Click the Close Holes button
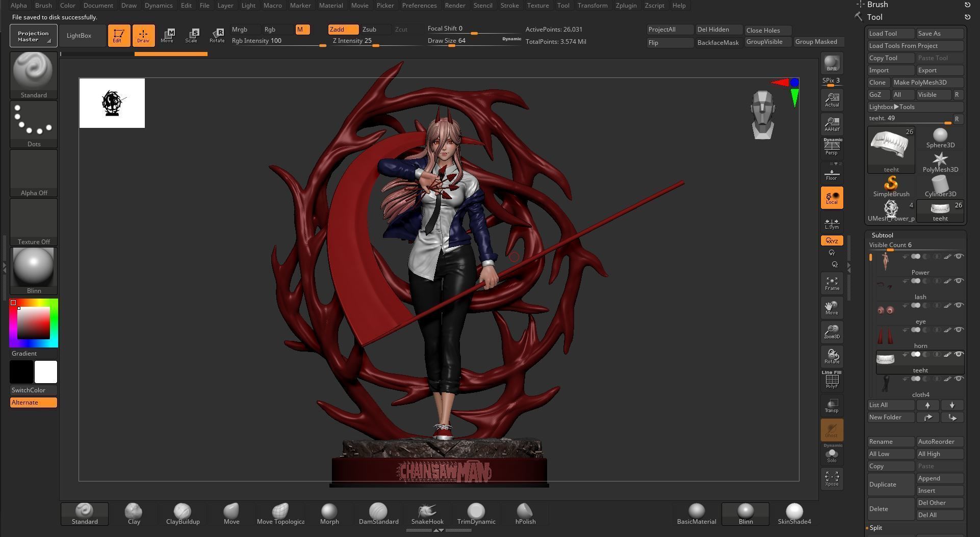Screen dimensions: 980x537 [x=768, y=31]
